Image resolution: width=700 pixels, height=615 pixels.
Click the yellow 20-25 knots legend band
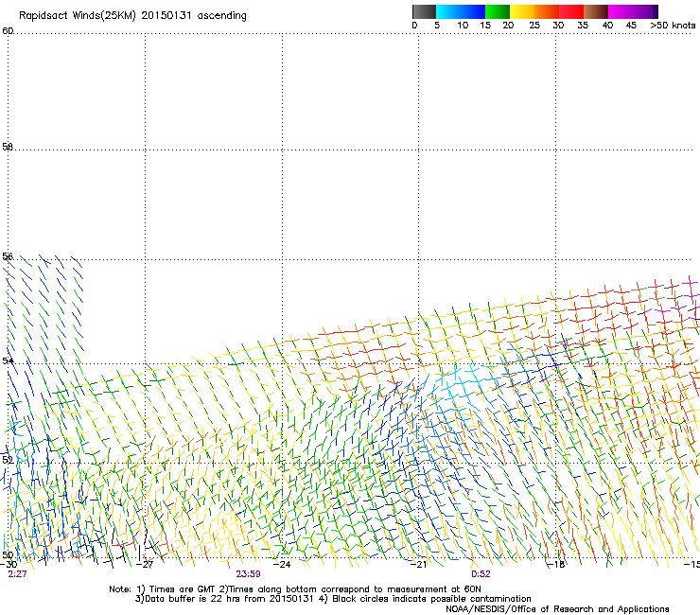[x=522, y=11]
